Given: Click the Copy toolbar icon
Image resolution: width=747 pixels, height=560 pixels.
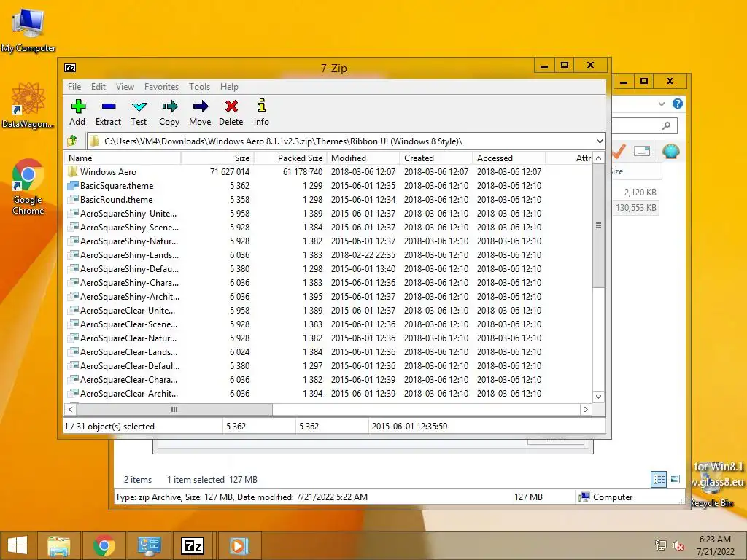Looking at the screenshot, I should click(169, 106).
